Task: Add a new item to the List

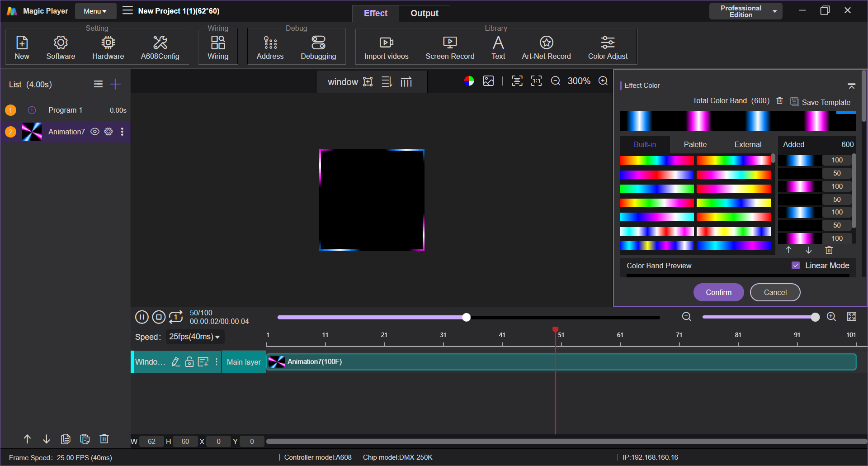Action: click(115, 84)
